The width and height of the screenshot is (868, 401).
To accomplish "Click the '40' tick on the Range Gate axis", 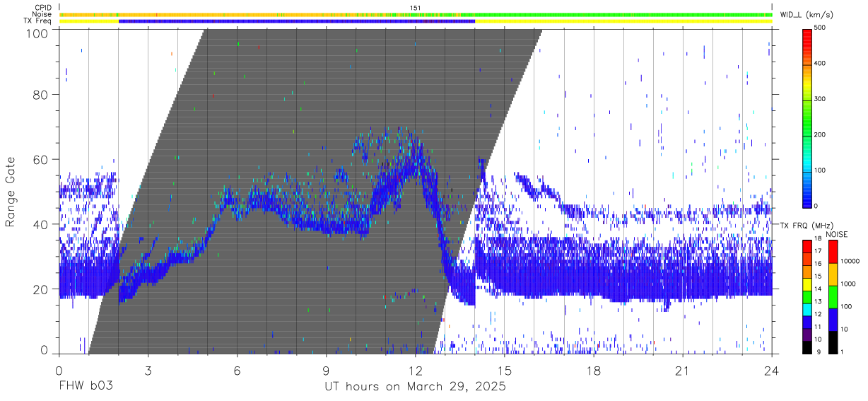I will (42, 224).
